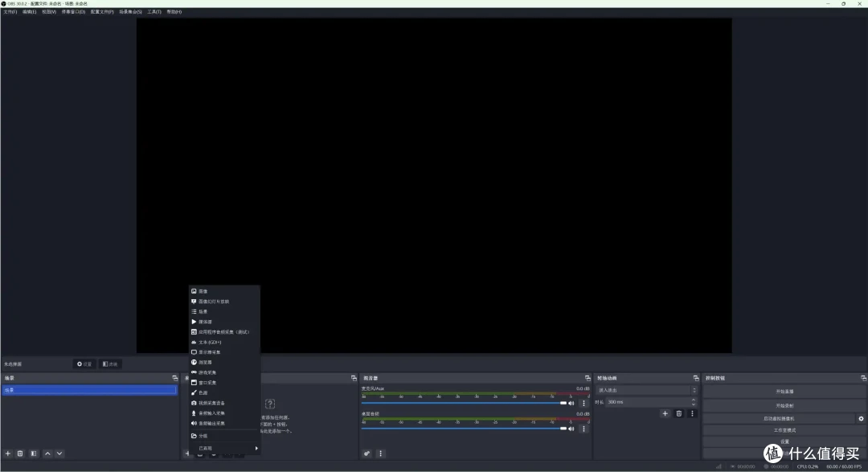Expand the 已弃用 (Deprecated) submenu

224,448
